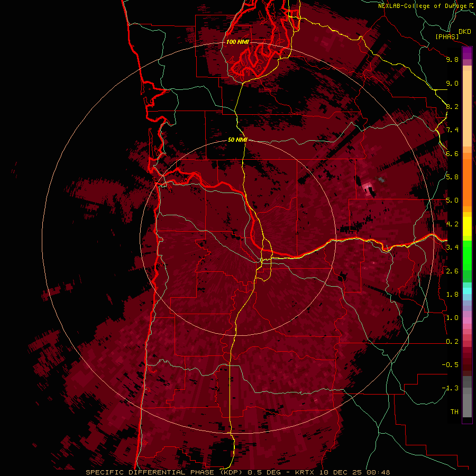Select the bright green segment of the color bar
This screenshot has width=476, height=476.
[x=467, y=254]
